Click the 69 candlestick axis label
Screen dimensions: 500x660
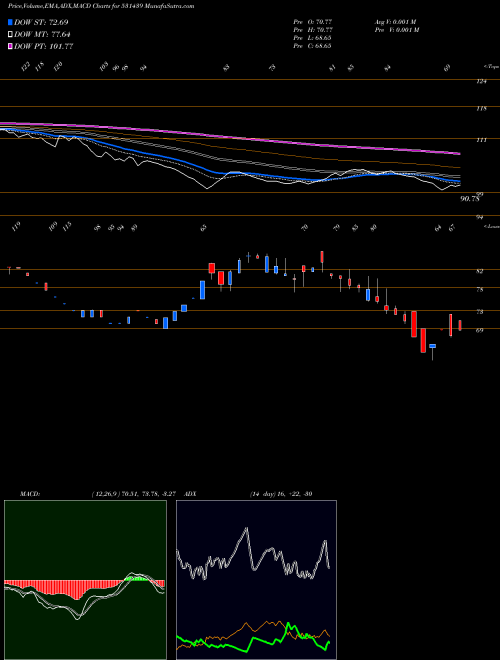(480, 330)
